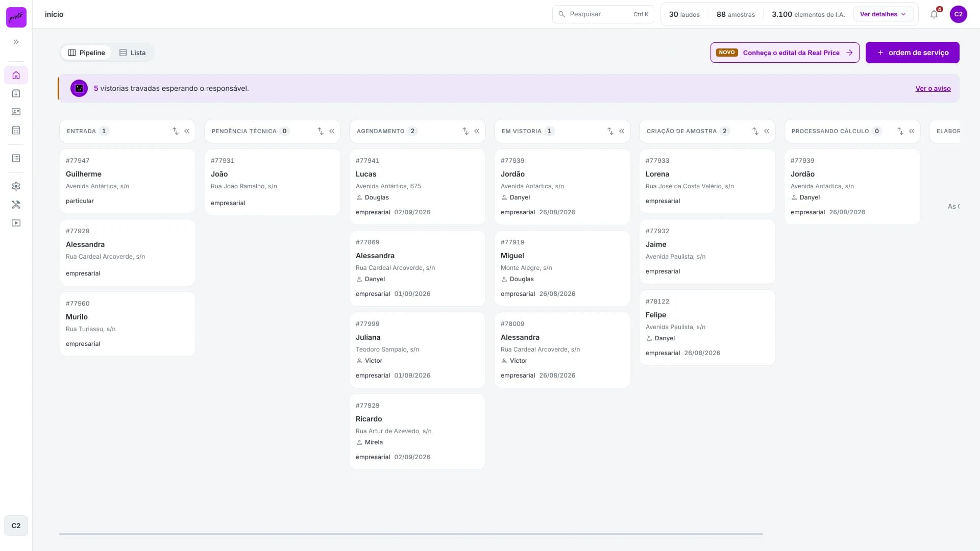
Task: Click the robot icon in the alert banner
Action: pos(79,88)
